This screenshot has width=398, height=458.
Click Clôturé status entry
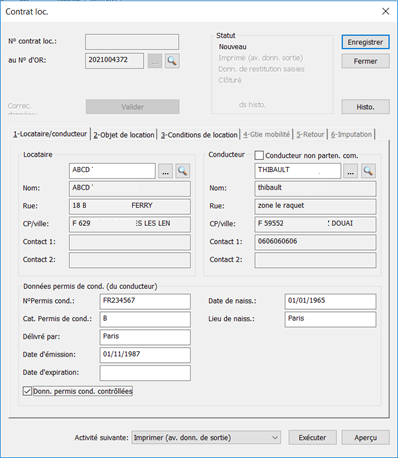click(x=230, y=80)
